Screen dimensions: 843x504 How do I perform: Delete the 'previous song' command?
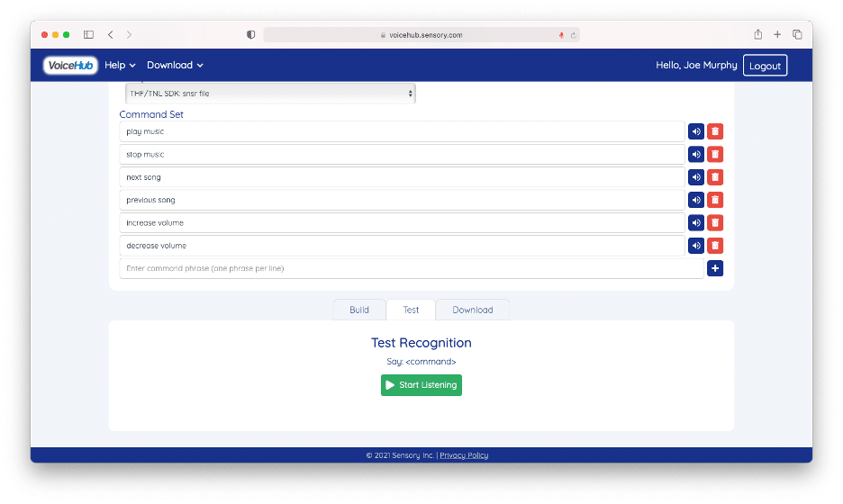[715, 200]
